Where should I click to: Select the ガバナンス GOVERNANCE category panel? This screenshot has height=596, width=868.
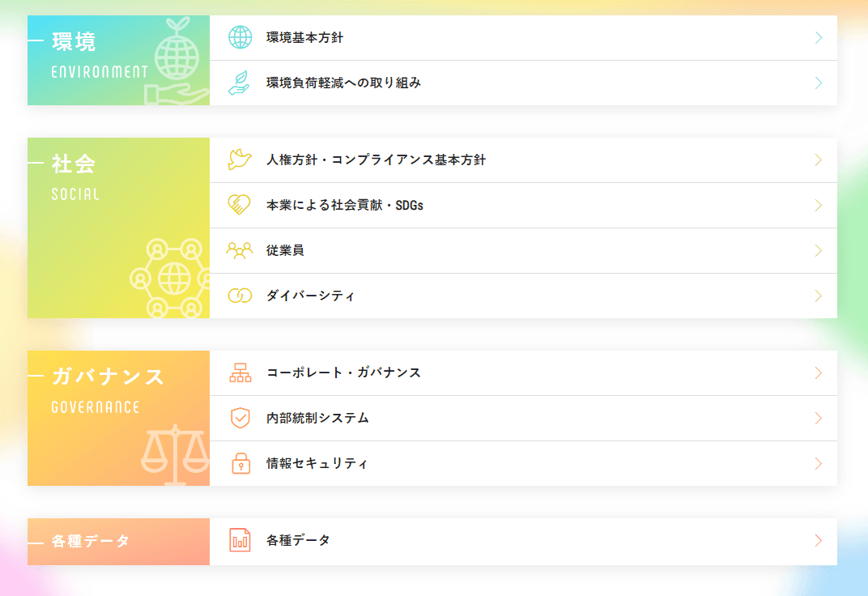point(118,418)
